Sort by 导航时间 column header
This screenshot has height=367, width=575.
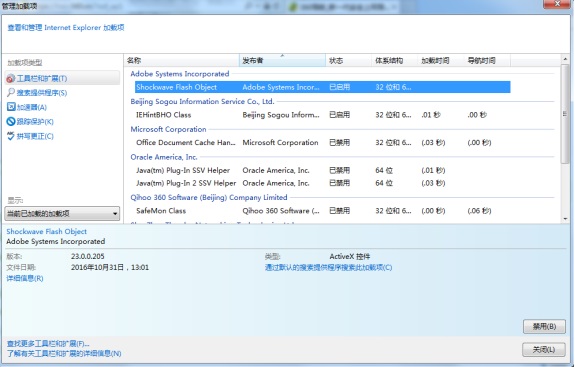pyautogui.click(x=487, y=60)
